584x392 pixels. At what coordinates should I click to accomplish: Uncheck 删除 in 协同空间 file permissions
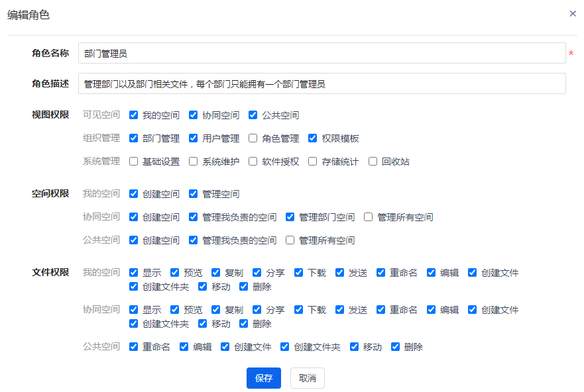click(243, 323)
